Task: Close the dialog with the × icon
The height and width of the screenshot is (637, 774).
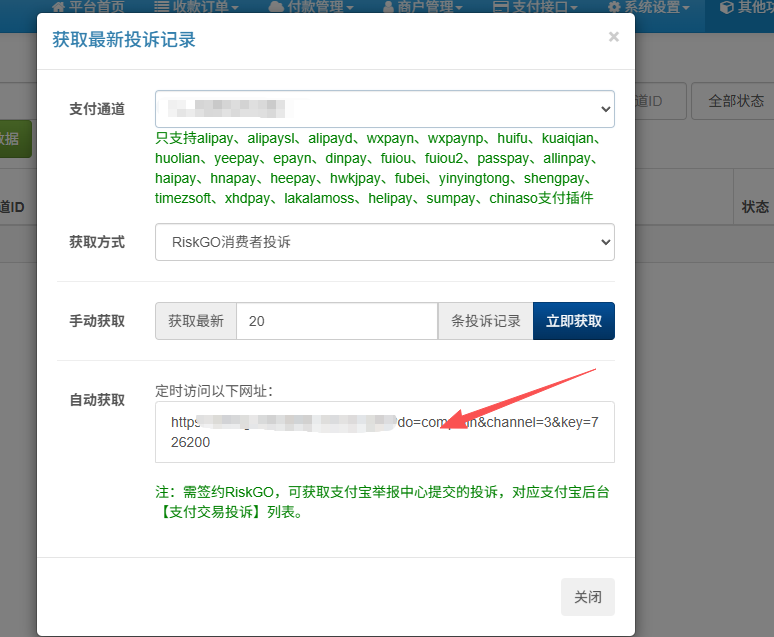Action: [x=613, y=37]
